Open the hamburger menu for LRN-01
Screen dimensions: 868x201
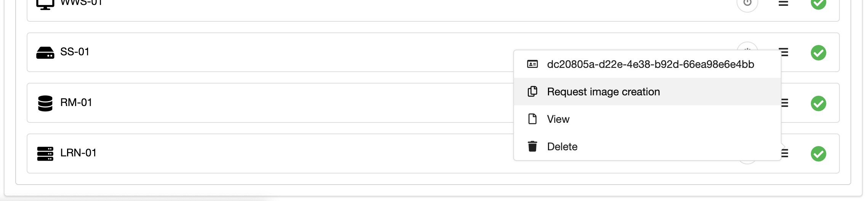tap(785, 153)
